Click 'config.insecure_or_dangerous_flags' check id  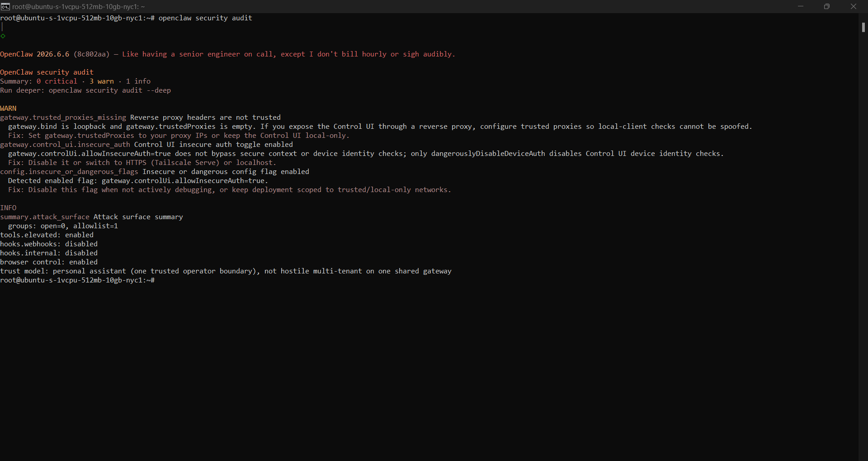coord(69,172)
